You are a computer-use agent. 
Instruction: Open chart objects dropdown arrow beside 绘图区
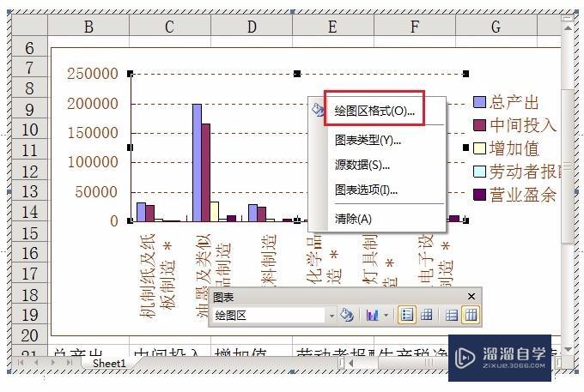click(332, 316)
